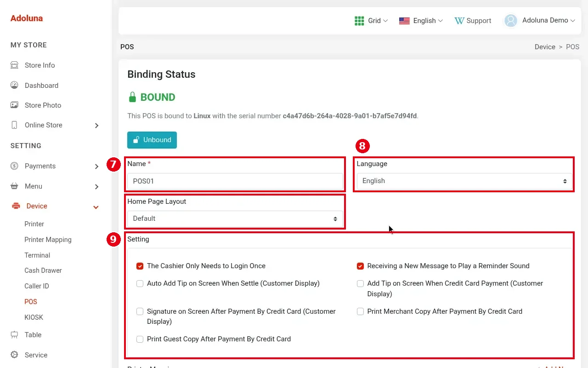Select Caller ID in the sidebar

[37, 286]
